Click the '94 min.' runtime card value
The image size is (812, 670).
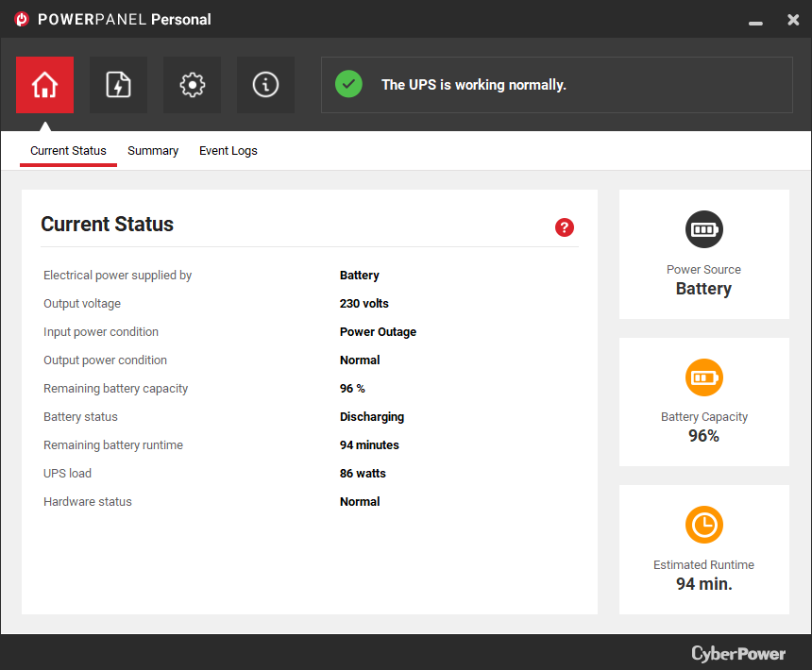(x=704, y=583)
